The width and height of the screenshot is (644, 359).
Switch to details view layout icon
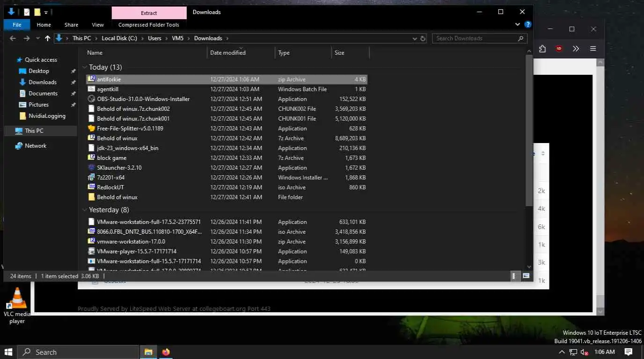pyautogui.click(x=514, y=276)
